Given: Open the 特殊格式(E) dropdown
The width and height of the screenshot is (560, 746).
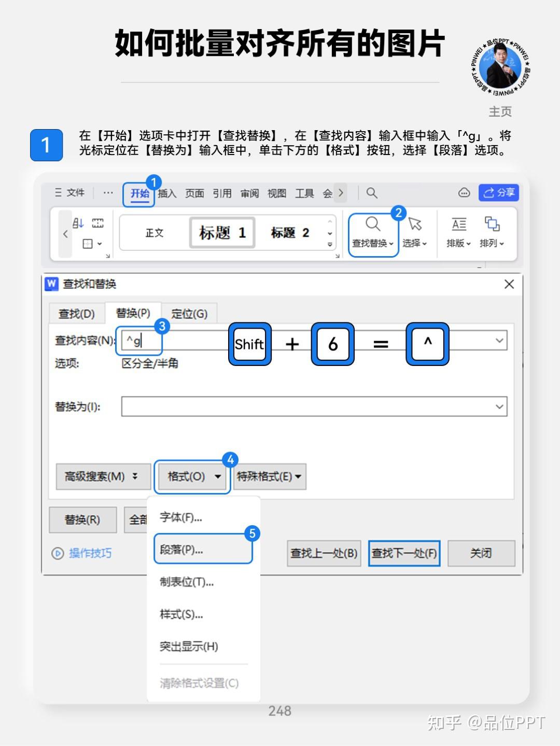Looking at the screenshot, I should (268, 476).
